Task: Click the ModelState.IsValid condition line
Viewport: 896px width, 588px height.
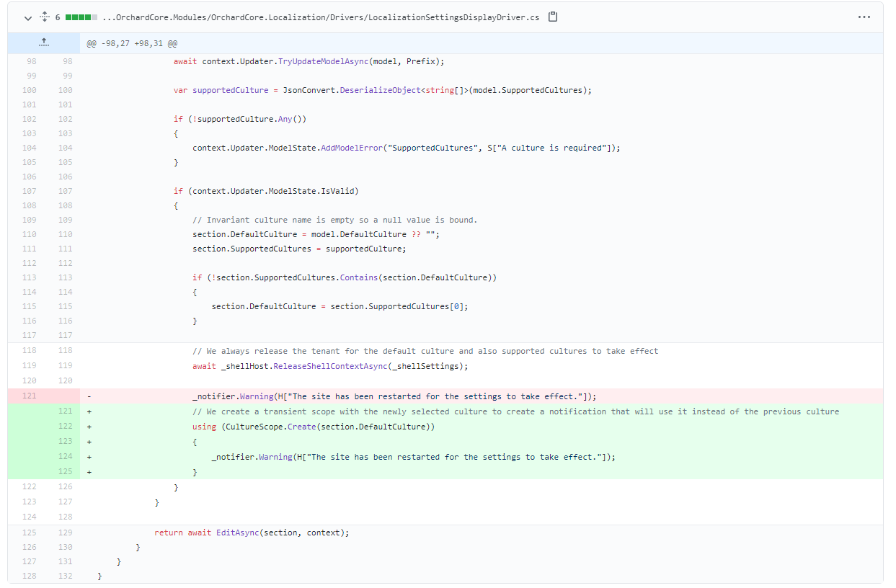Action: [266, 191]
